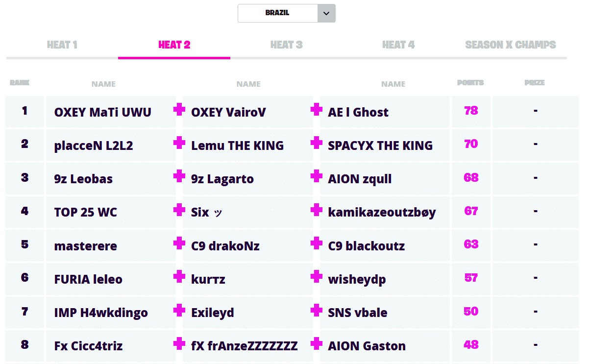The width and height of the screenshot is (589, 364).
Task: Click the dropdown chevron arrow beside Brazil
Action: (x=326, y=13)
